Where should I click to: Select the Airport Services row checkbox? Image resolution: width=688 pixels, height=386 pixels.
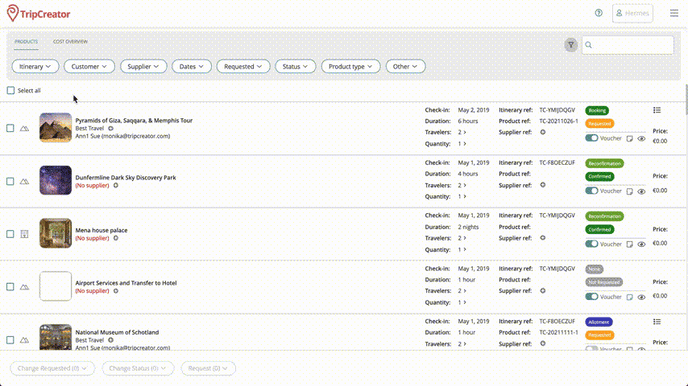click(x=10, y=287)
